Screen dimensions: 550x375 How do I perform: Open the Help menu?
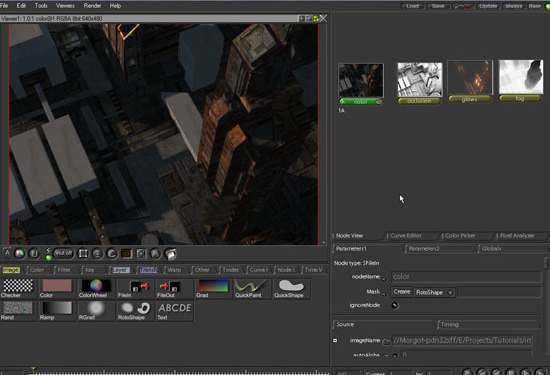pyautogui.click(x=115, y=6)
